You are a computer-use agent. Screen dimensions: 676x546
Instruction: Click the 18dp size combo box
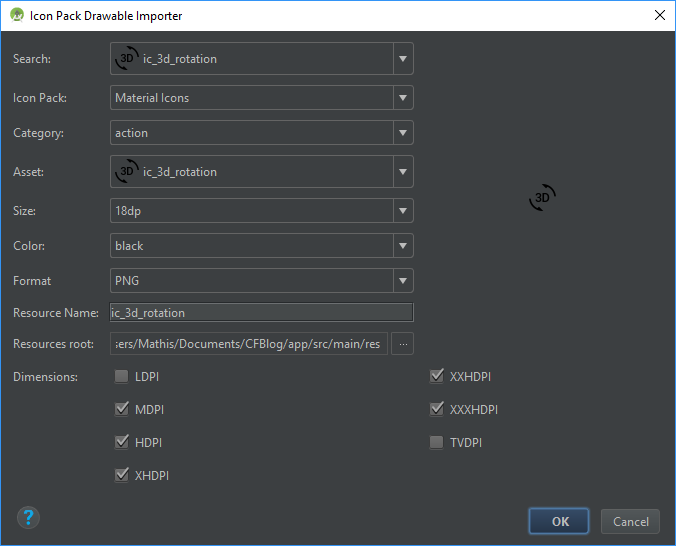coord(262,211)
